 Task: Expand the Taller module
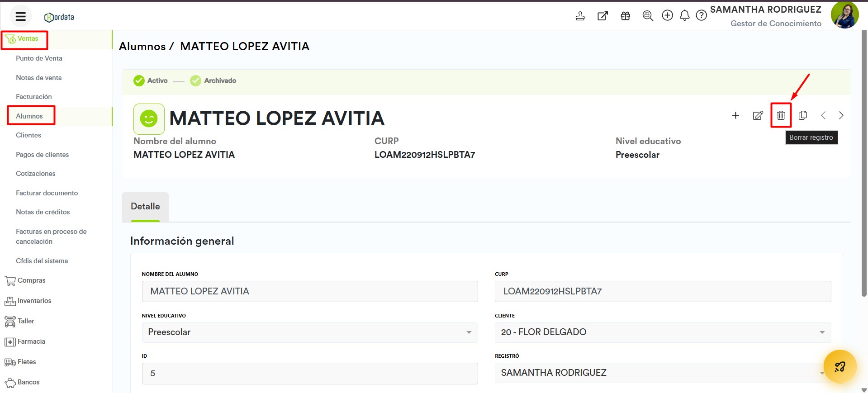point(19,321)
